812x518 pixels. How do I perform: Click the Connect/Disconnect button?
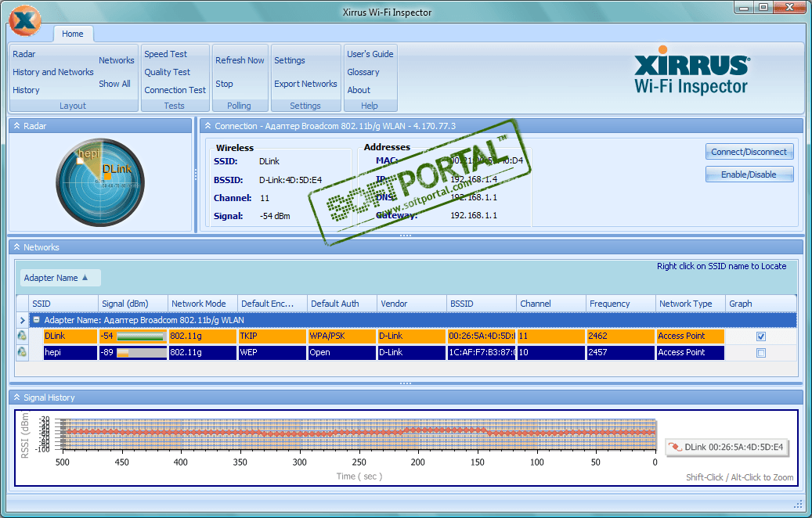[749, 152]
